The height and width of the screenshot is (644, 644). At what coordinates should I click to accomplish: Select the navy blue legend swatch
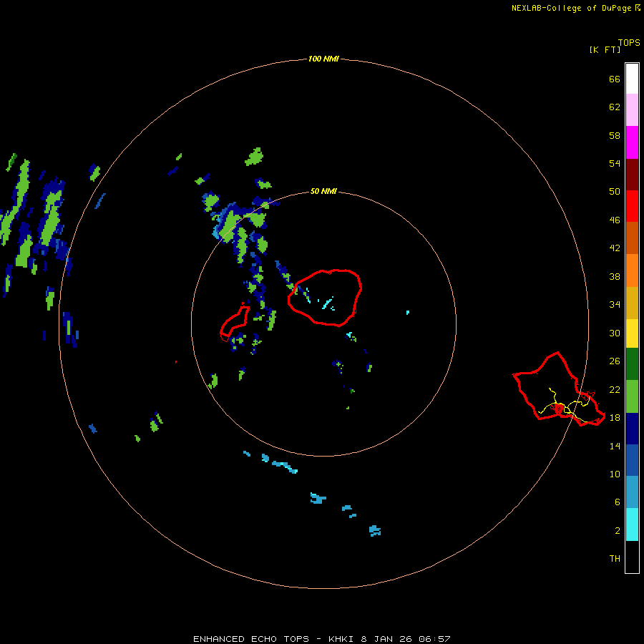pos(632,429)
